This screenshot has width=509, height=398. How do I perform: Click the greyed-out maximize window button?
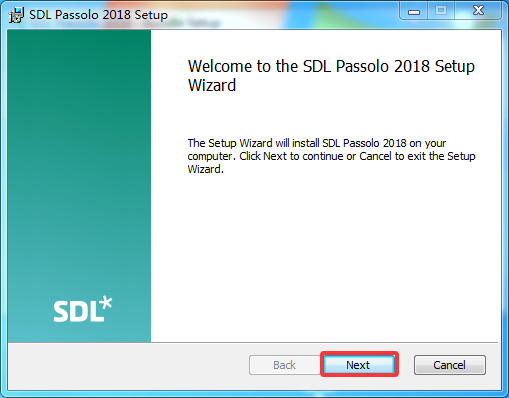[441, 11]
